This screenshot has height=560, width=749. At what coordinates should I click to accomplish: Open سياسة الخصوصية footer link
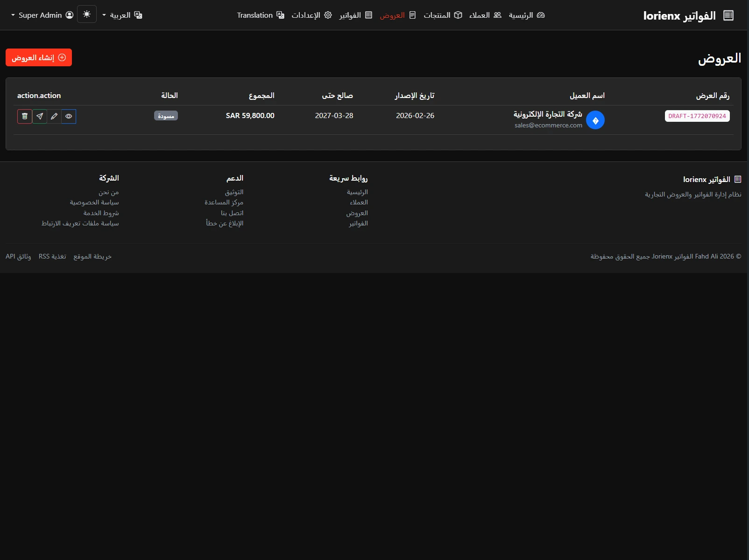(x=94, y=203)
